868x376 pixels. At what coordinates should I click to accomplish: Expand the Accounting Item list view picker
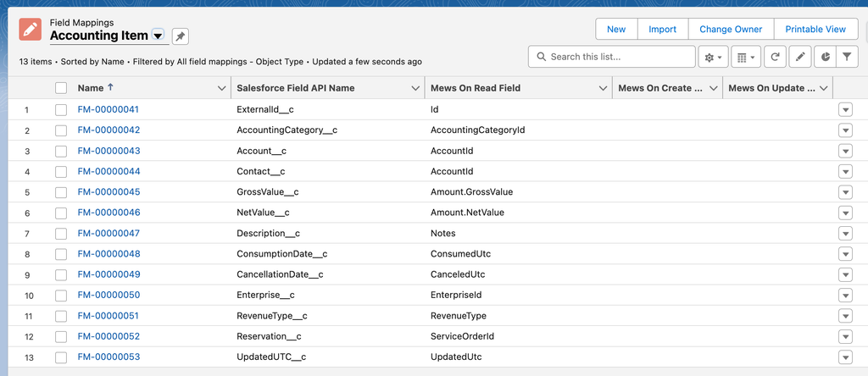158,36
